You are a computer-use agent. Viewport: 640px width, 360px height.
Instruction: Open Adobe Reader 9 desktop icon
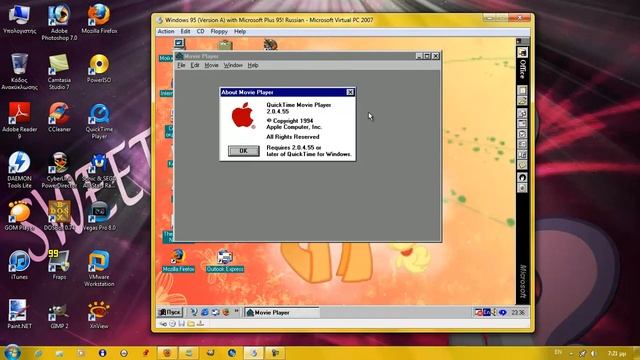coord(19,120)
